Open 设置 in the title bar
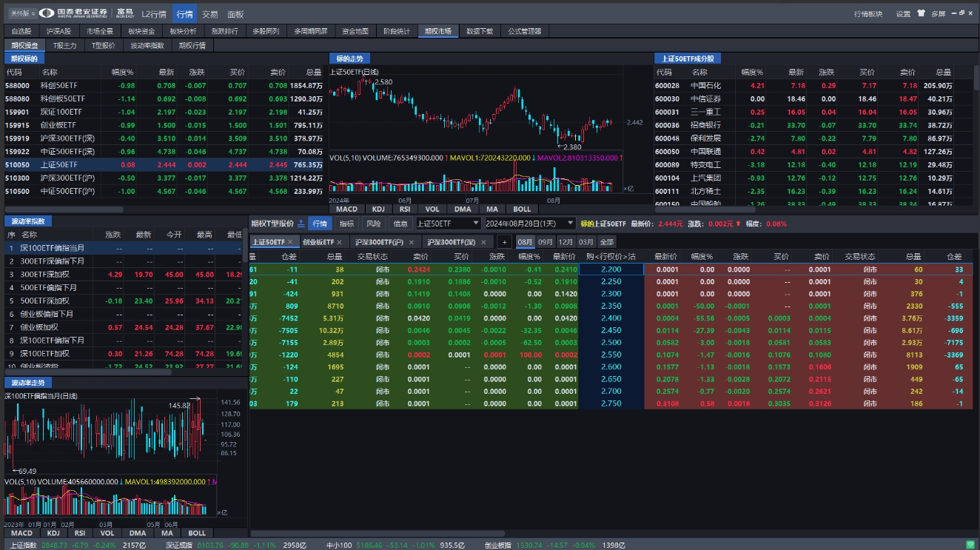 pyautogui.click(x=903, y=13)
